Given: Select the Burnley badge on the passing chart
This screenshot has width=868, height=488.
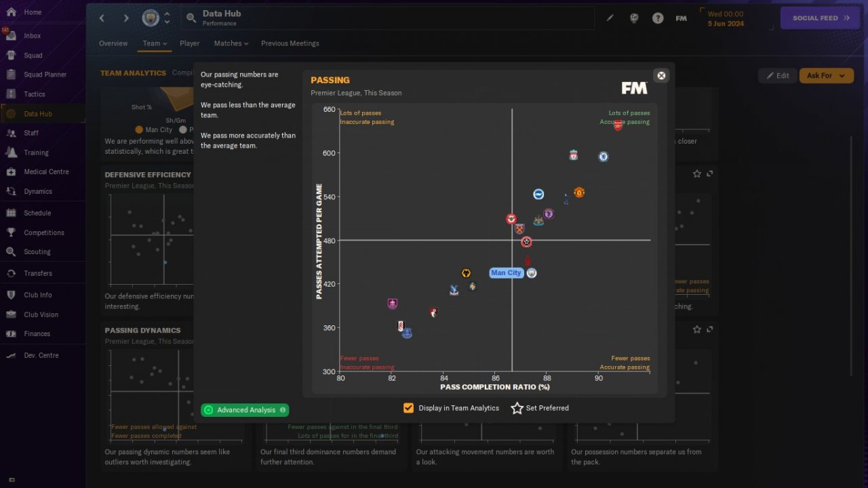Looking at the screenshot, I should point(392,304).
